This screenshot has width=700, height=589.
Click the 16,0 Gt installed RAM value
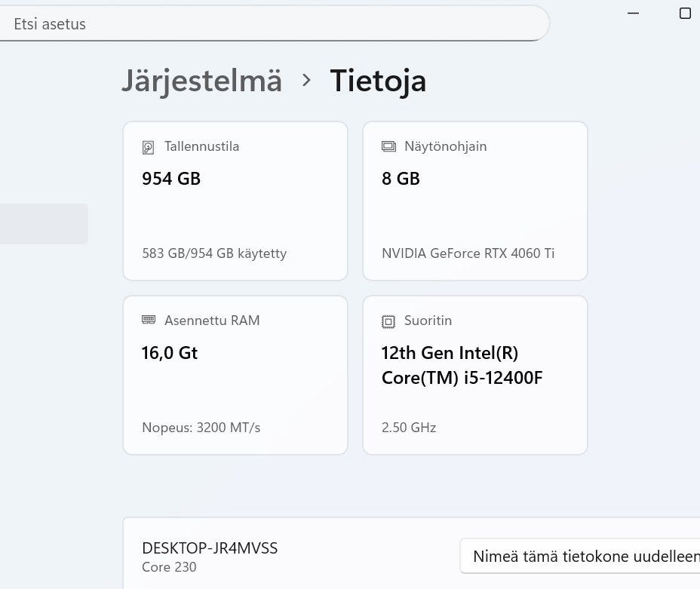(170, 353)
